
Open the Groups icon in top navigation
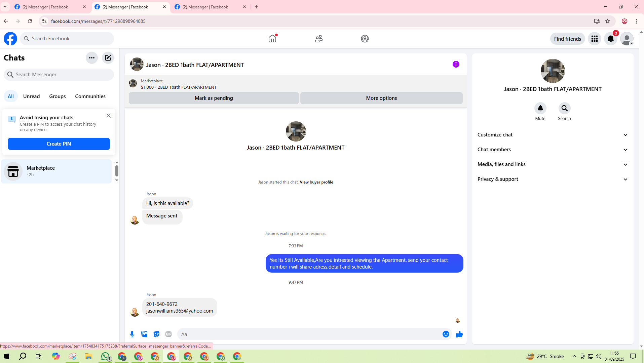(365, 39)
